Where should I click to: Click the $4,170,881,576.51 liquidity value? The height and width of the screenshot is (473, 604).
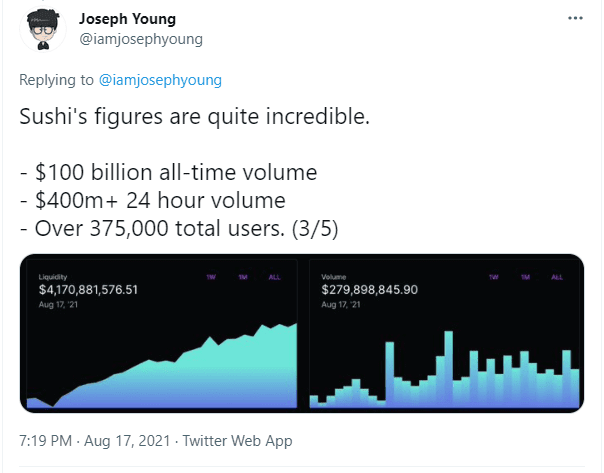[x=87, y=290]
